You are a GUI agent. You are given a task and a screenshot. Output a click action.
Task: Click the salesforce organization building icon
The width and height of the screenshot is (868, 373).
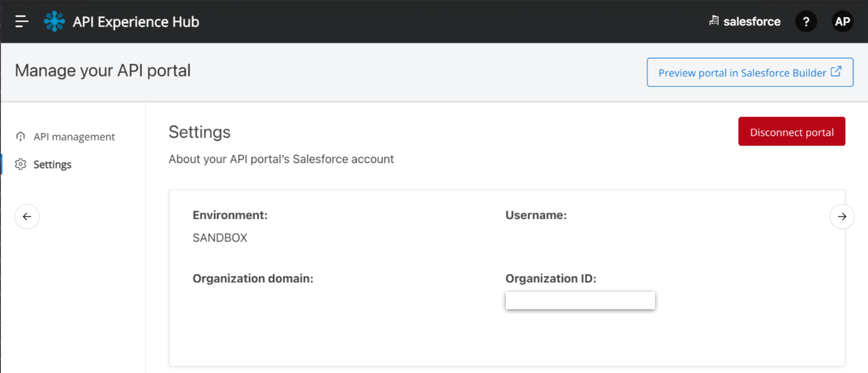pos(714,21)
